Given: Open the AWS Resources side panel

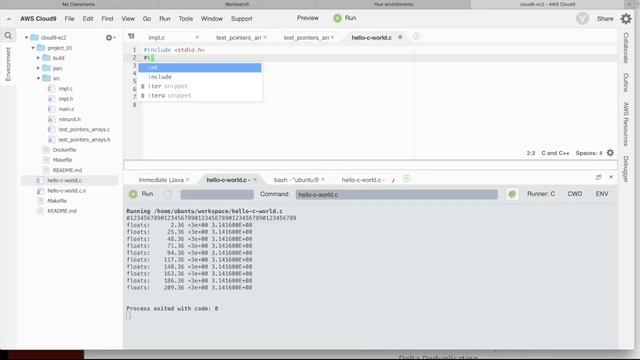Looking at the screenshot, I should tap(626, 124).
